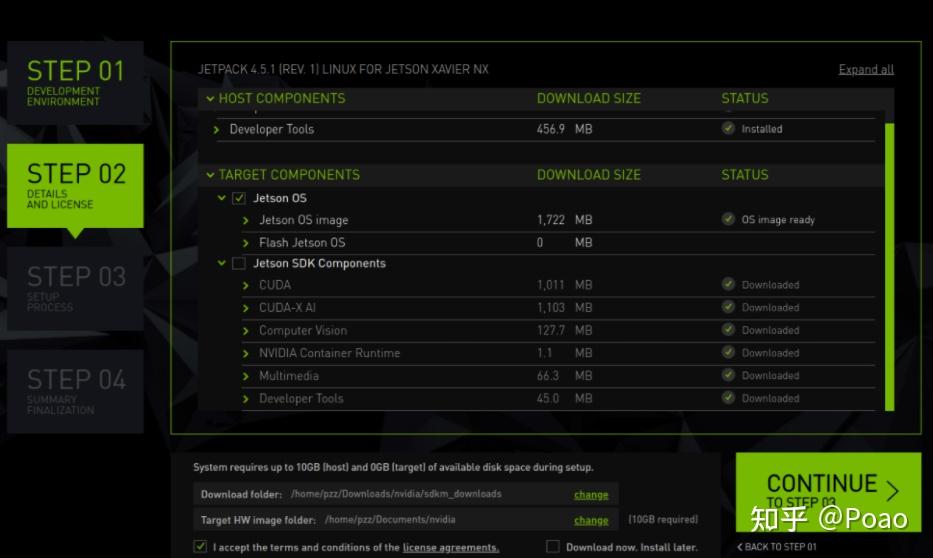Click the 66.3 MB size for Multimedia
Viewport: 933px width, 558px height.
point(564,376)
